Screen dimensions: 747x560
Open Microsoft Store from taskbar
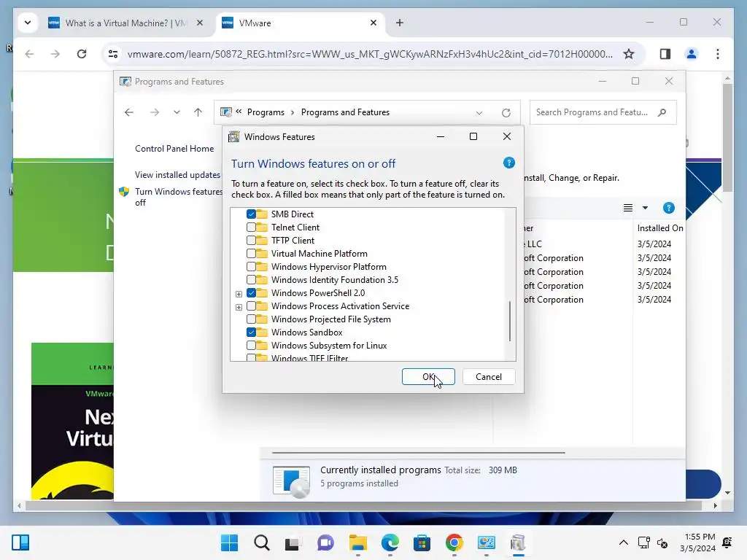point(422,542)
